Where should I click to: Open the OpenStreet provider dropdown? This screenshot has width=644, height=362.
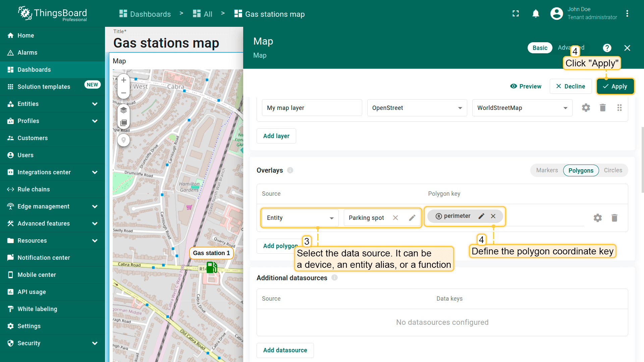[417, 108]
